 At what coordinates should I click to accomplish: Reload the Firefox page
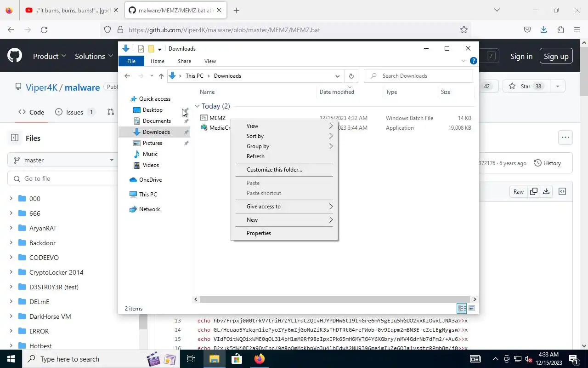click(x=44, y=30)
